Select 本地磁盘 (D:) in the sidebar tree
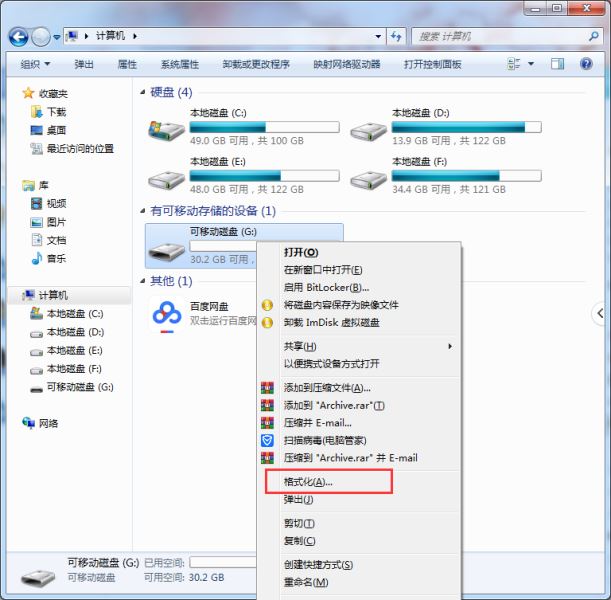This screenshot has height=600, width=611. 67,332
